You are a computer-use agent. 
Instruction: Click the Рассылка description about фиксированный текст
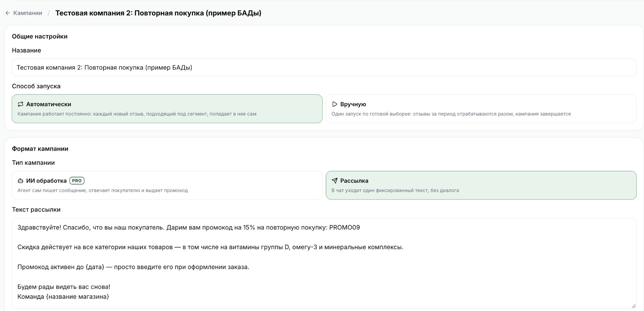[395, 190]
